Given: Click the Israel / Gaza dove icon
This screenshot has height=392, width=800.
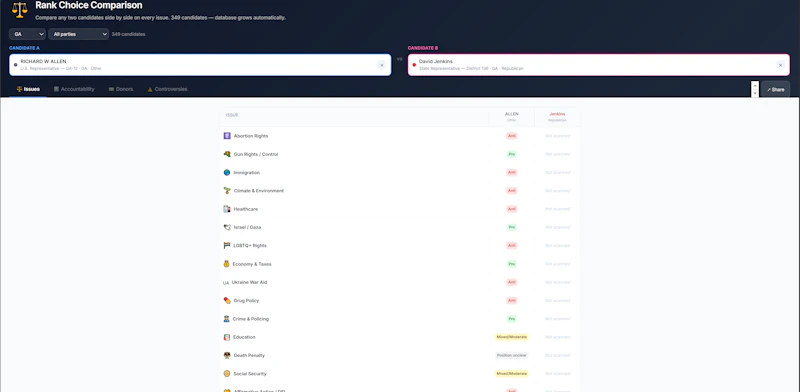Looking at the screenshot, I should (227, 227).
